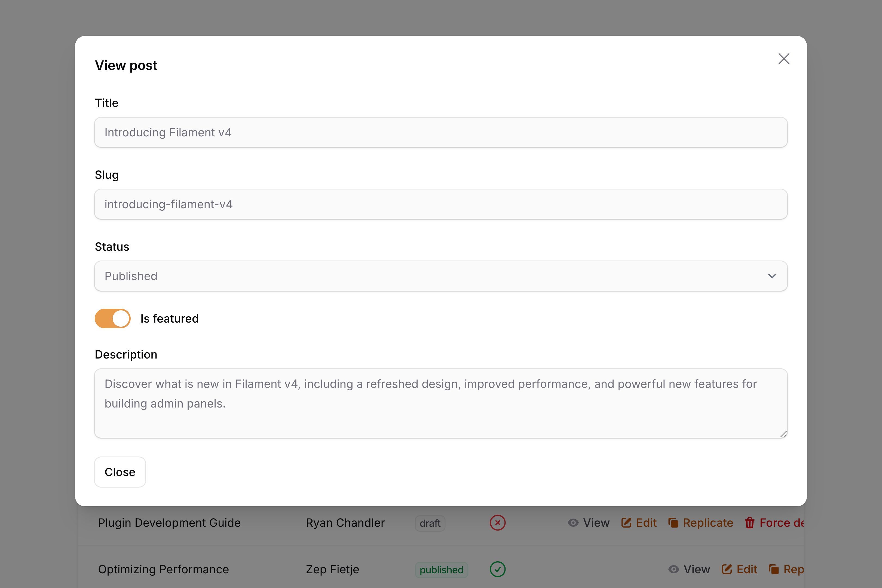
Task: Click author name Ryan Chandler
Action: [x=345, y=523]
